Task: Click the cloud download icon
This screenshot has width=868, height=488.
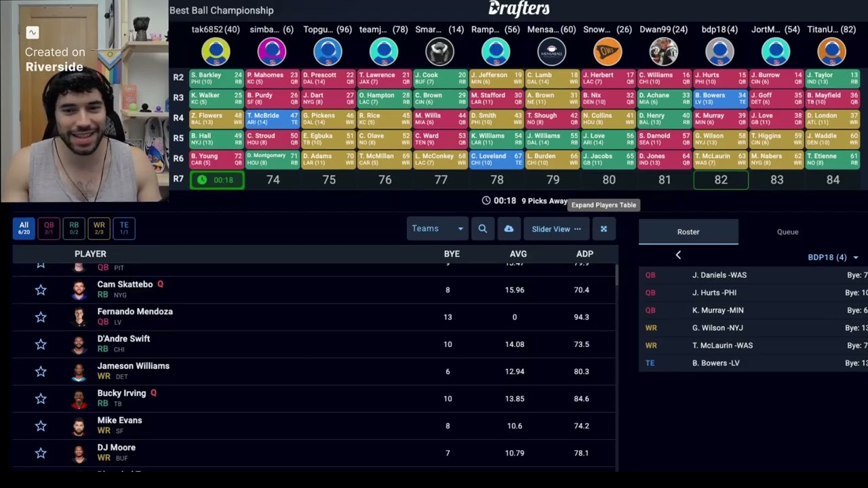Action: (x=509, y=229)
